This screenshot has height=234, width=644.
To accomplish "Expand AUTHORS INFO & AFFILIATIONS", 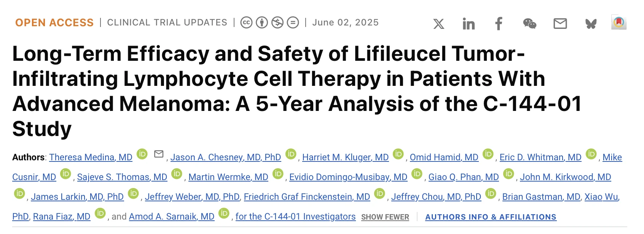I will click(x=491, y=217).
